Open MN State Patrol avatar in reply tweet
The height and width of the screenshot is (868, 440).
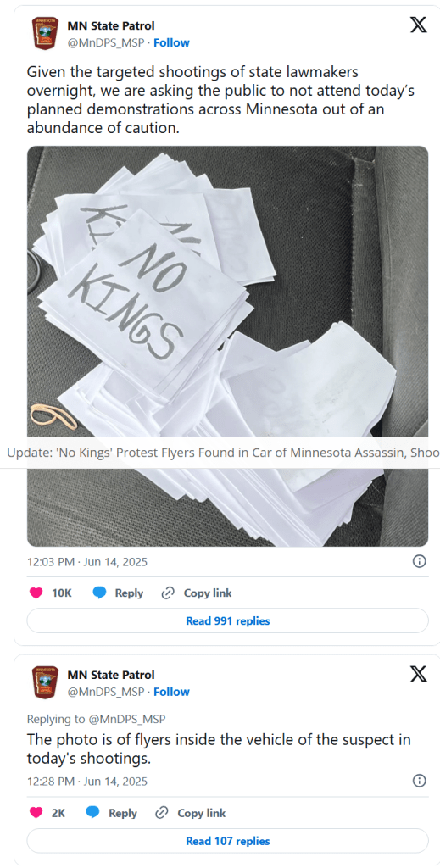pyautogui.click(x=42, y=682)
